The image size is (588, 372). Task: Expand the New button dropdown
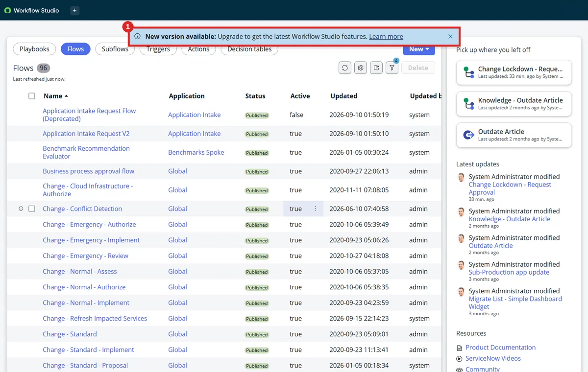pyautogui.click(x=419, y=49)
